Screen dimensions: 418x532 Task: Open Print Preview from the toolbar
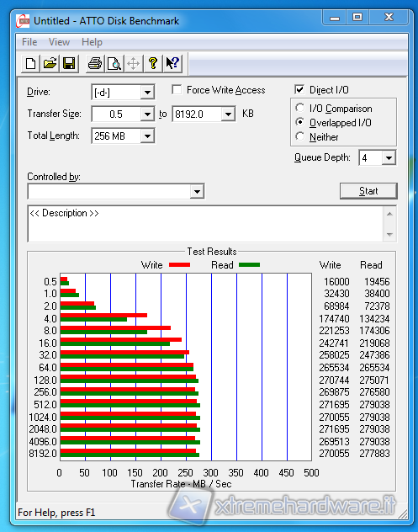click(114, 63)
